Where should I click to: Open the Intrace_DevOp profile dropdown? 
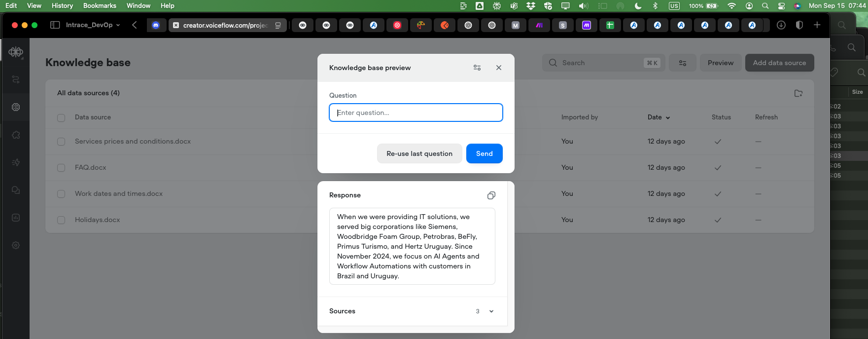[x=93, y=25]
